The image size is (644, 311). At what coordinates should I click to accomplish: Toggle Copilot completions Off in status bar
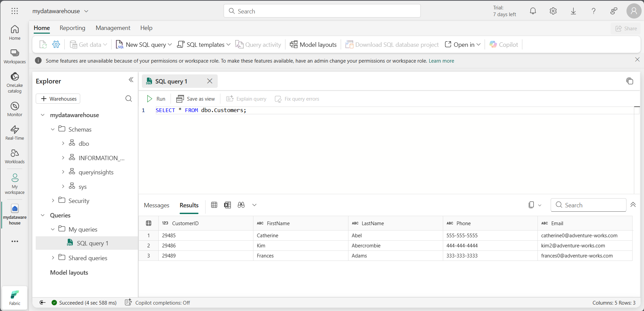tap(157, 303)
